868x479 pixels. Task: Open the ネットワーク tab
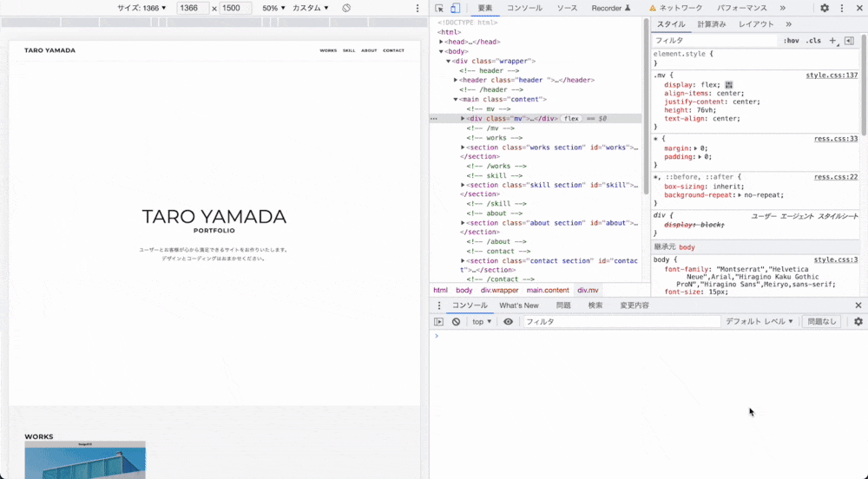point(676,9)
